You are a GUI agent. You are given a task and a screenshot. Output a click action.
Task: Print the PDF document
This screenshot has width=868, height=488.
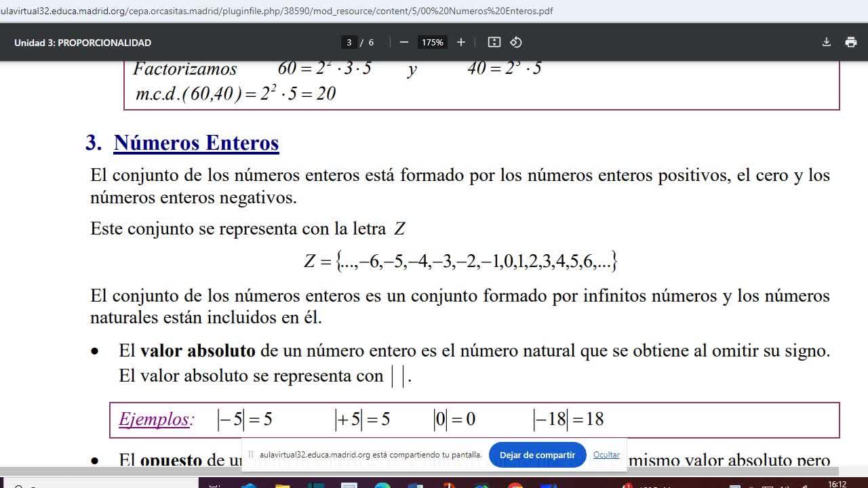(851, 42)
